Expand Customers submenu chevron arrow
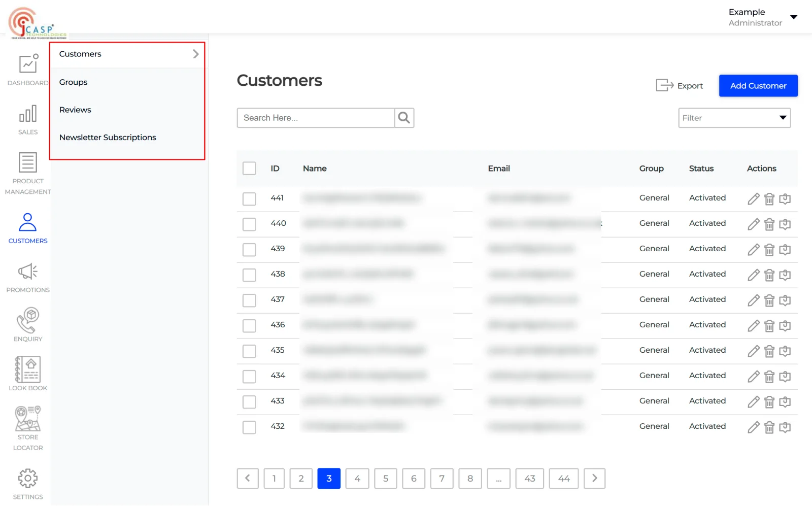The height and width of the screenshot is (506, 812). (196, 54)
